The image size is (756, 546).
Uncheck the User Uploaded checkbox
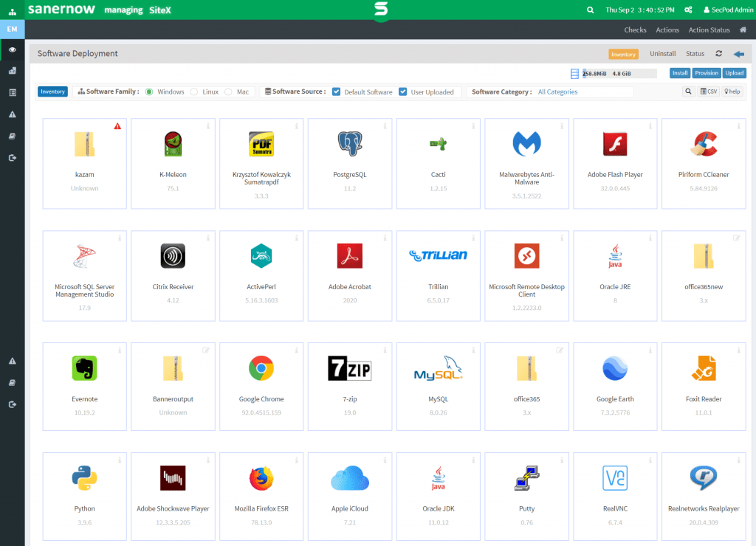pos(403,91)
